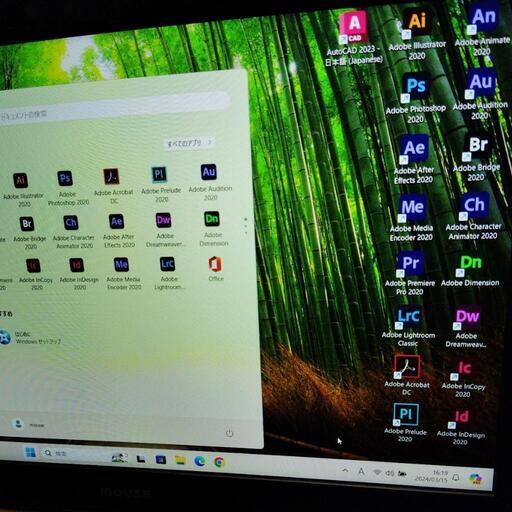Click Adobe Lightroom Classic desktop icon
512x512 pixels.
[408, 327]
